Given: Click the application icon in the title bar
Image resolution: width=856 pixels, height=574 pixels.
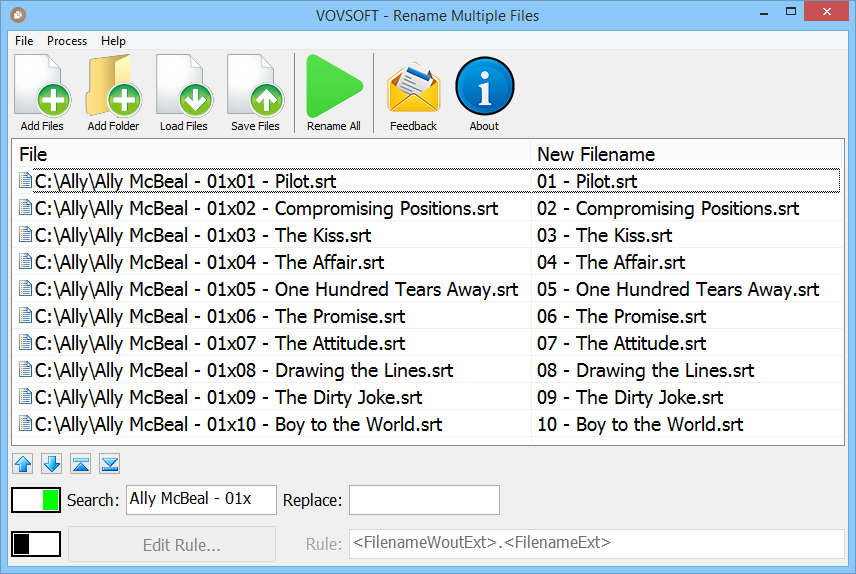Looking at the screenshot, I should [18, 15].
